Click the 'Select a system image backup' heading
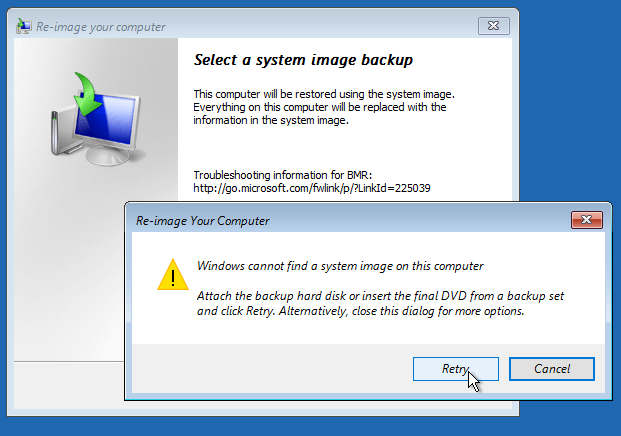Viewport: 621px width, 436px height. click(x=303, y=60)
